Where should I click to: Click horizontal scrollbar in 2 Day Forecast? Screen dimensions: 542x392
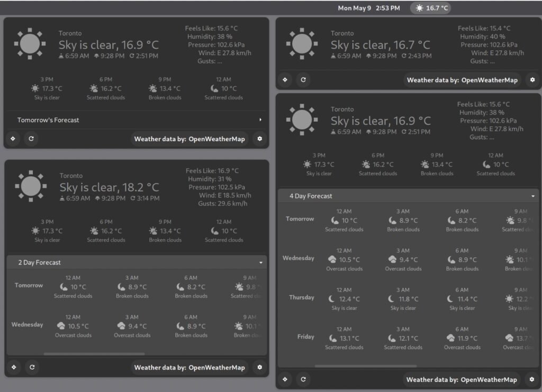click(94, 354)
